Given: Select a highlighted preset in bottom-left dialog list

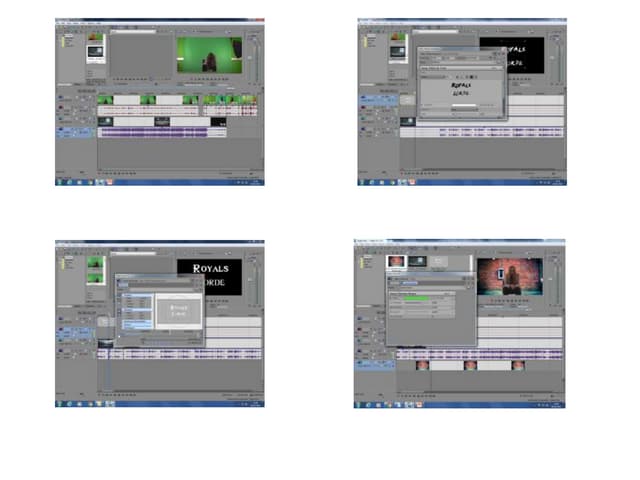Looking at the screenshot, I should (x=136, y=299).
